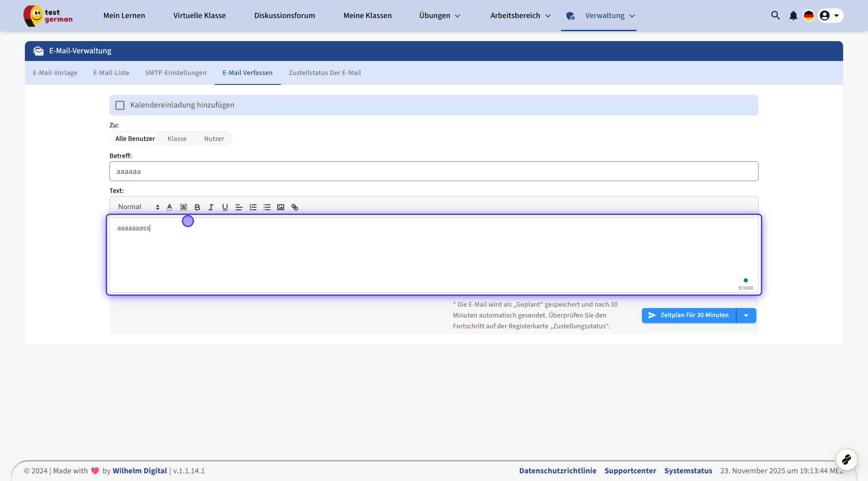This screenshot has height=481, width=868.
Task: Open the Supportcenter footer link
Action: point(630,471)
